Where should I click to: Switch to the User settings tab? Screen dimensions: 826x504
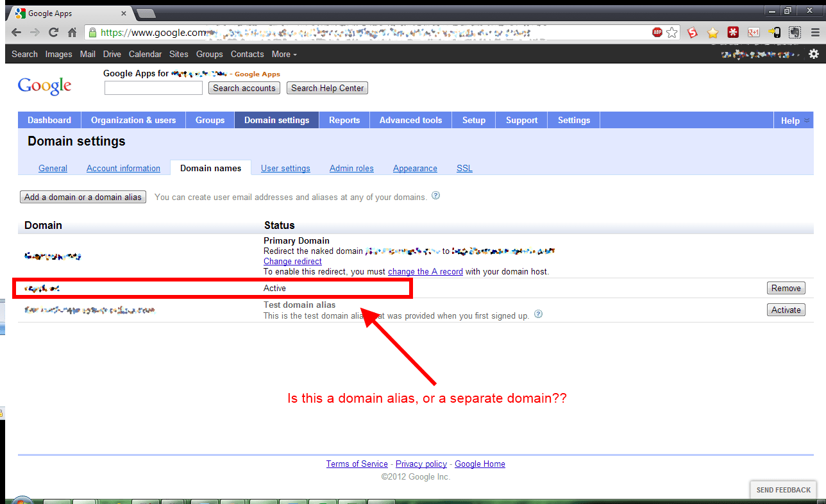(285, 168)
